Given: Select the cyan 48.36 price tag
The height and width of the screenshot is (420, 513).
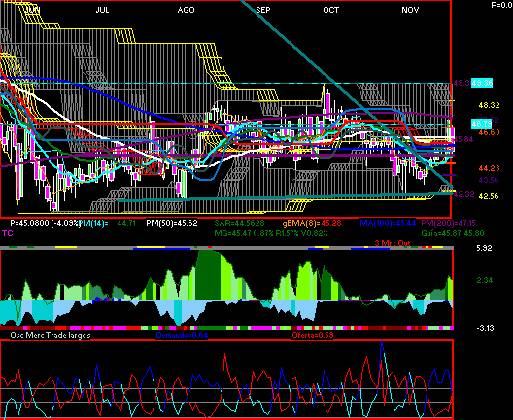Looking at the screenshot, I should click(482, 83).
